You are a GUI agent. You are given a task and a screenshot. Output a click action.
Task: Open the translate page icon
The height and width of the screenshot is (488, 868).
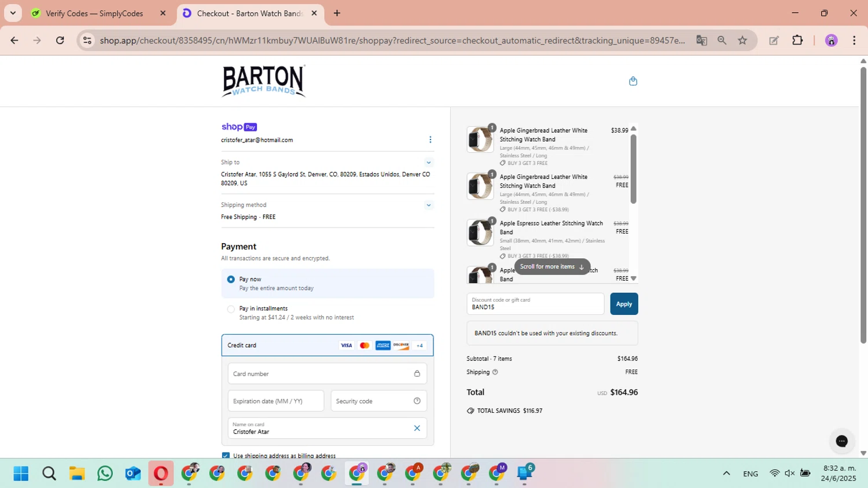pos(701,41)
